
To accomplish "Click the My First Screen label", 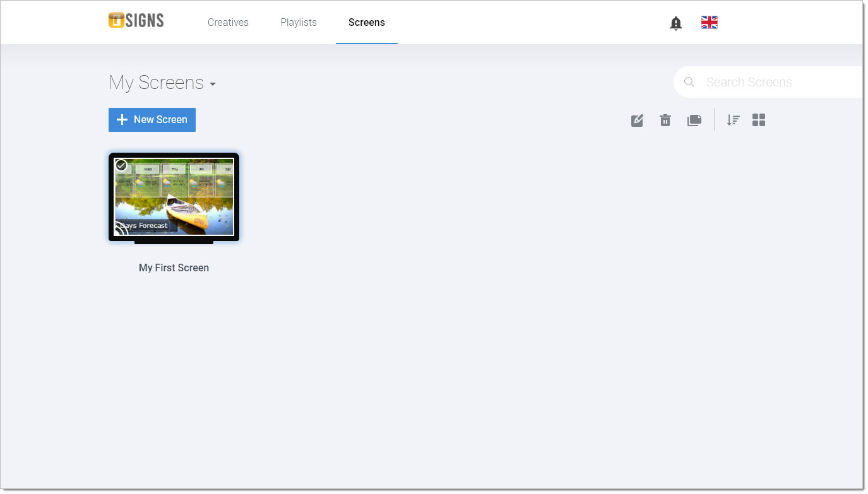I will coord(174,268).
